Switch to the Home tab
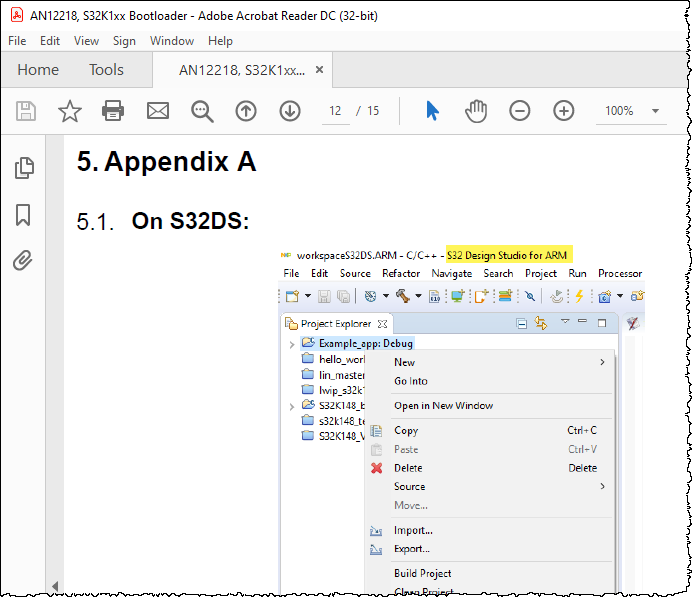 click(x=38, y=70)
